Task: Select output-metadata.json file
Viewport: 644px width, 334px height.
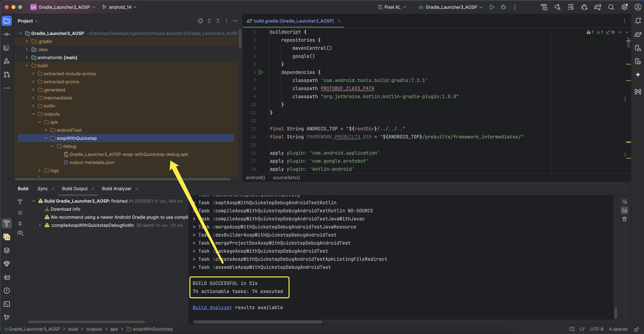Action: (x=91, y=162)
